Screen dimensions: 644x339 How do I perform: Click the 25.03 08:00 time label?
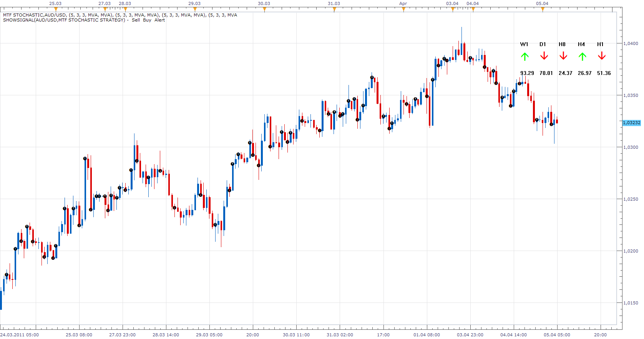79,335
